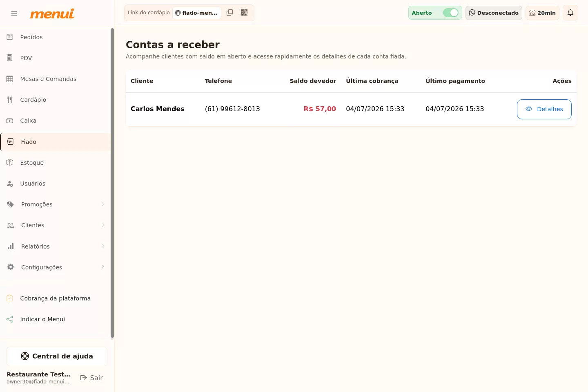Image resolution: width=588 pixels, height=392 pixels.
Task: Click the fiado-men... link field
Action: (x=197, y=13)
